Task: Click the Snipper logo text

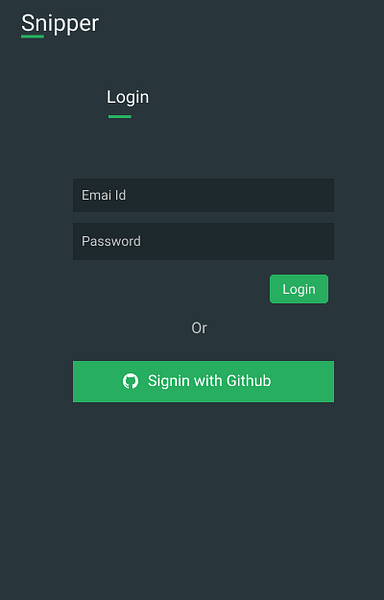Action: 60,24
